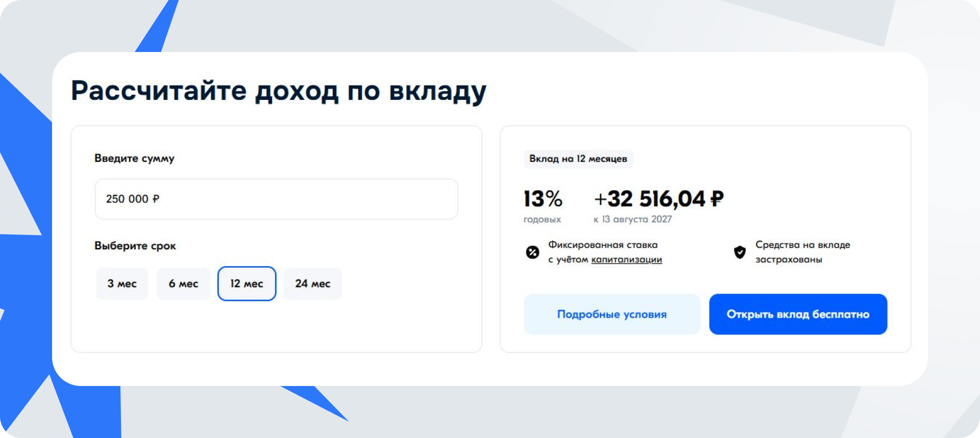Click the Вклад на 12 месяцев badge
980x438 pixels.
pyautogui.click(x=578, y=159)
